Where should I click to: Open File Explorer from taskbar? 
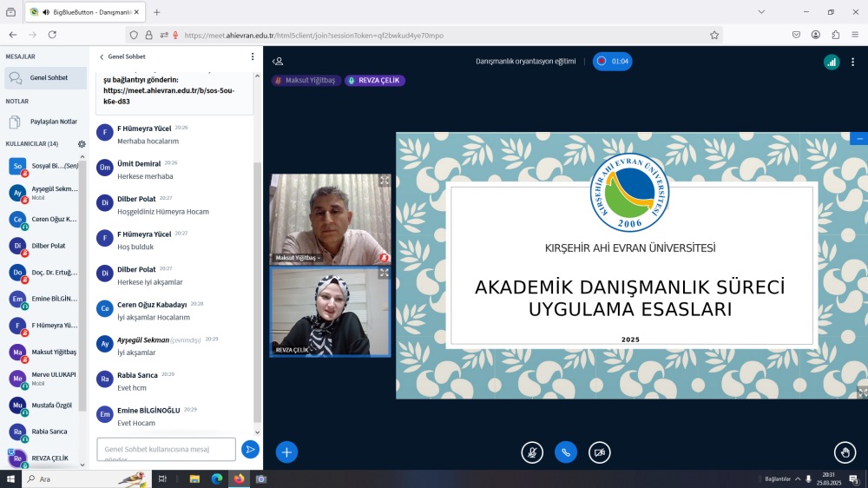point(194,479)
